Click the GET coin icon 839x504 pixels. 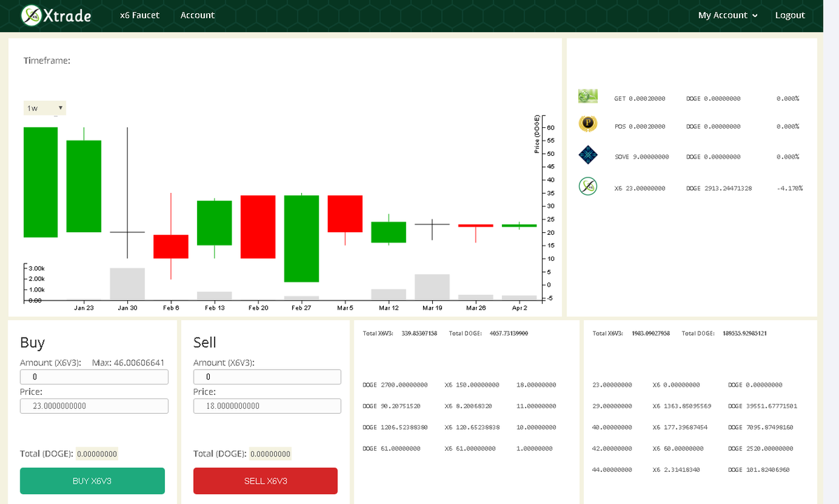click(588, 96)
